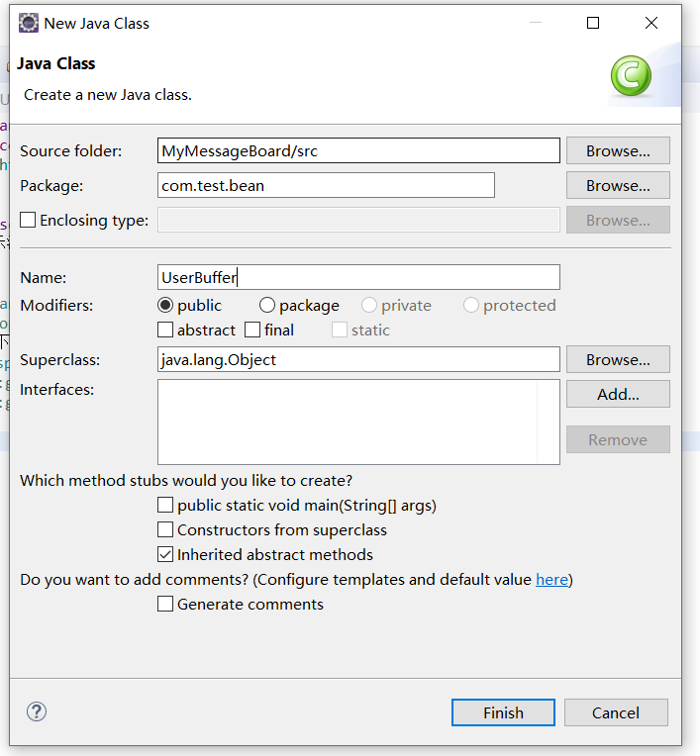Enable the Enclosing type checkbox
700x756 pixels.
coord(28,220)
